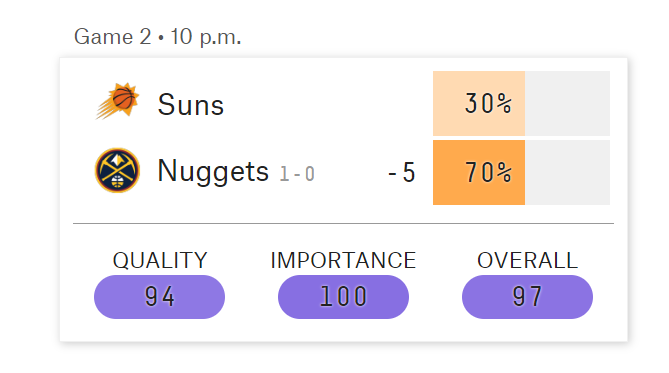Select the Suns team name

tap(191, 105)
